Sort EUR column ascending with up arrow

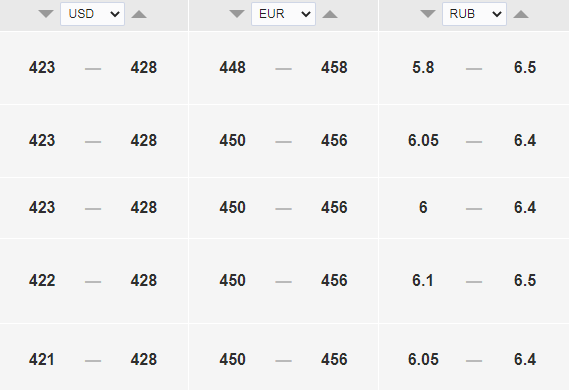330,14
